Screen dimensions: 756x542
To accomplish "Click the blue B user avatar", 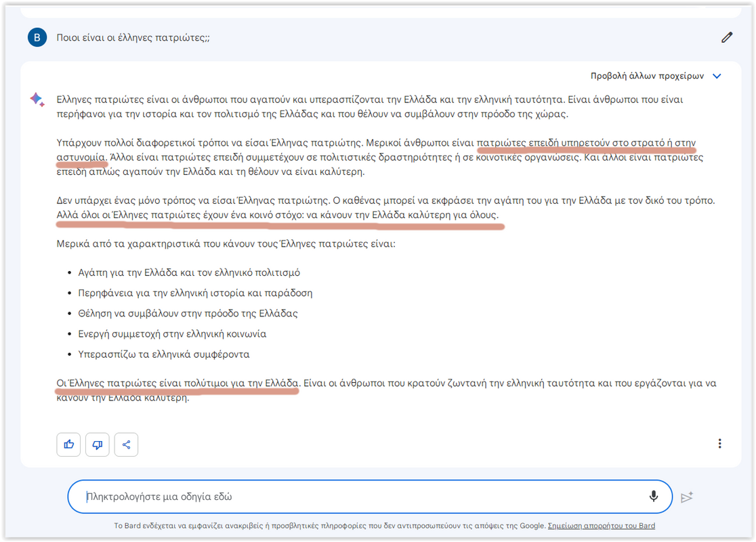I will click(x=37, y=38).
